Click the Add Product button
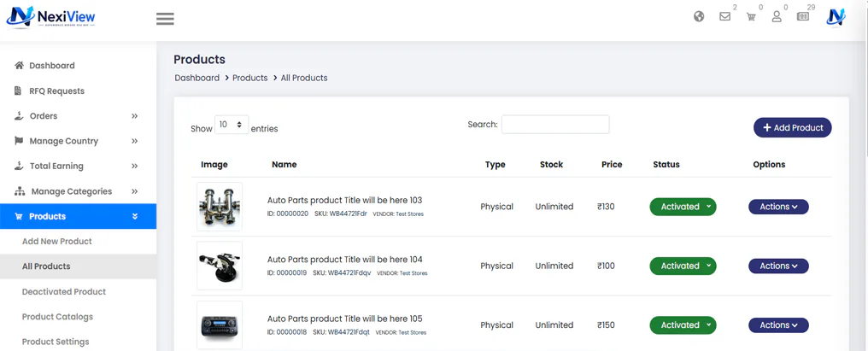This screenshot has height=351, width=868. pyautogui.click(x=792, y=127)
